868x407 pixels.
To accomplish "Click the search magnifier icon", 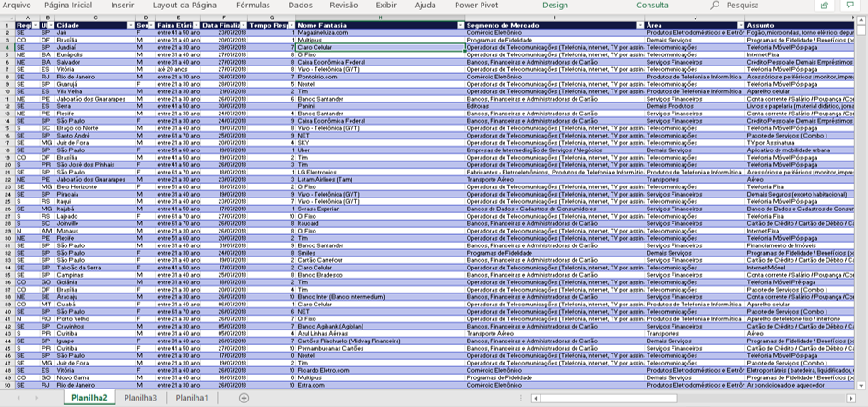I will pos(715,5).
